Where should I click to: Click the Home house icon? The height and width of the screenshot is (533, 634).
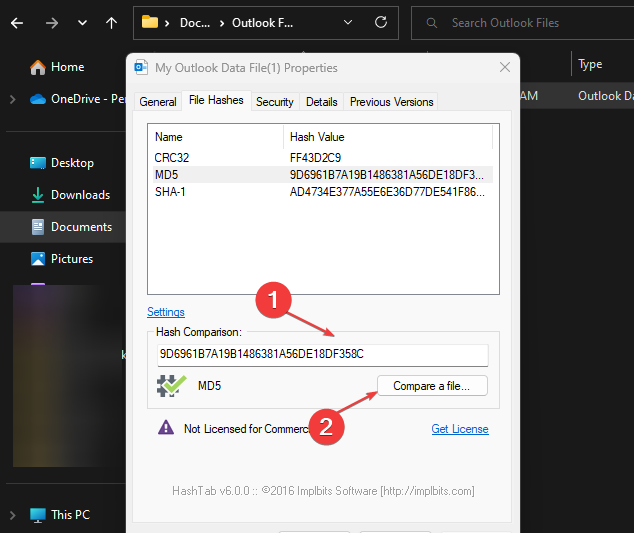point(38,67)
